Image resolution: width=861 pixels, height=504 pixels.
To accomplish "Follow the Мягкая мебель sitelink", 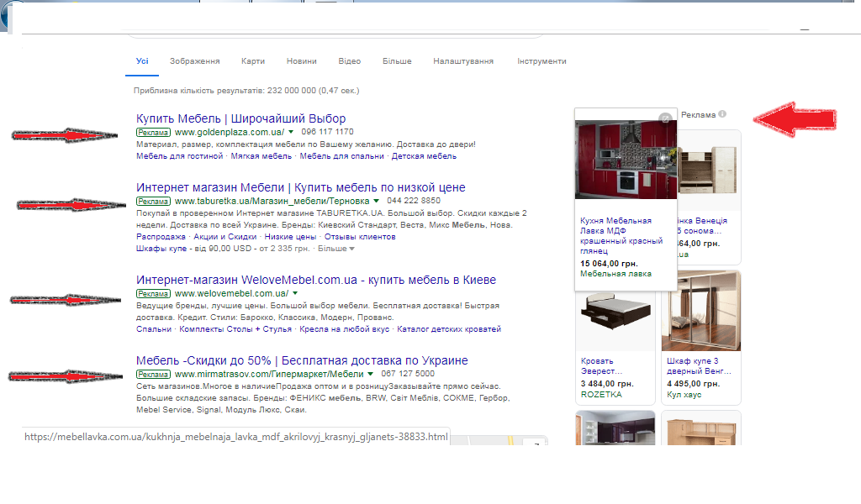I will point(261,156).
